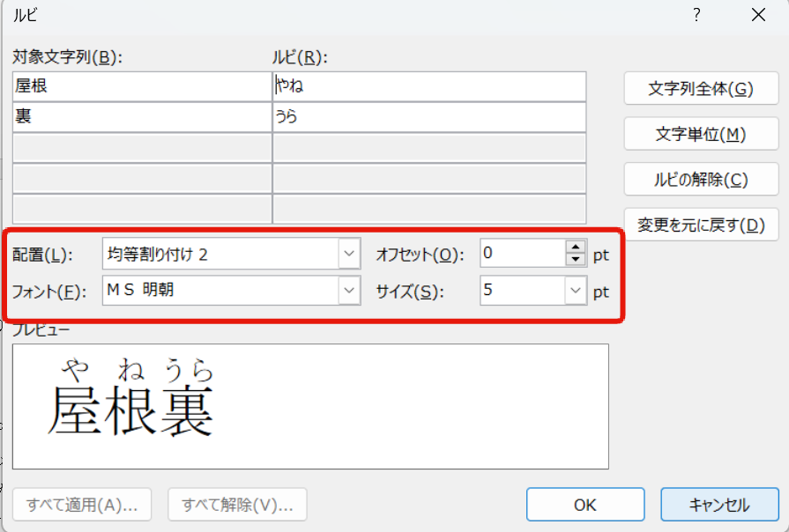Screen dimensions: 789x532
Task: Click the サイズ value field showing 5
Action: (x=522, y=290)
